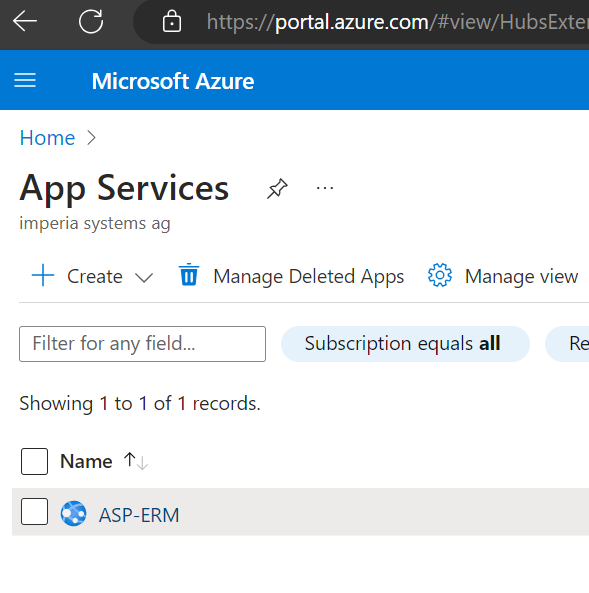This screenshot has width=589, height=593.
Task: Click the App Services page heading
Action: pos(124,188)
